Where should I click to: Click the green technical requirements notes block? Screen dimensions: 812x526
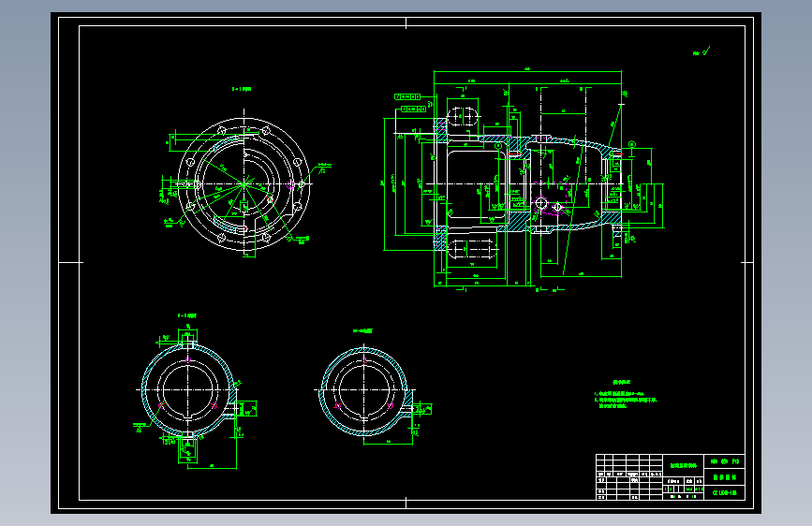tap(625, 395)
